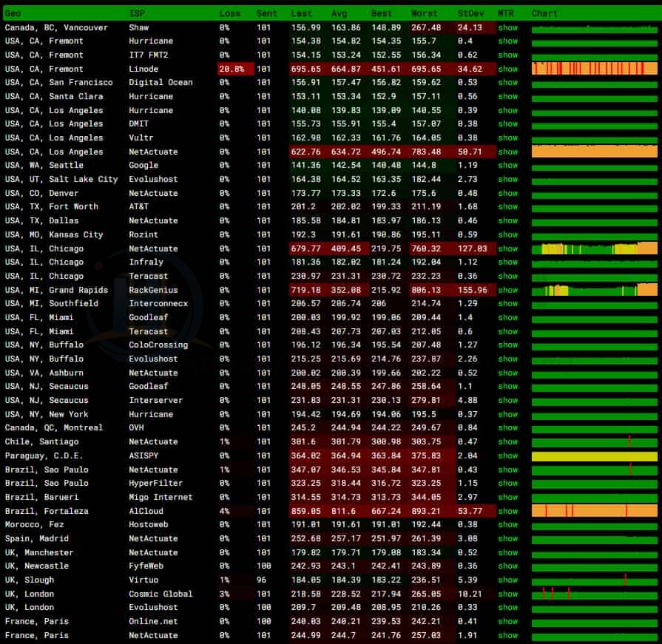Open show link for ASISPY Paraguay row
Viewport: 662px width, 644px height.
507,455
